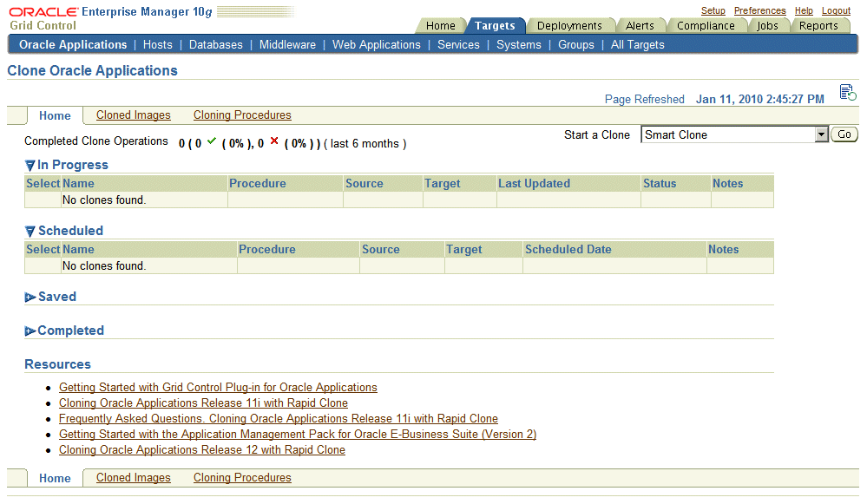
Task: Click the Go button
Action: tap(844, 134)
